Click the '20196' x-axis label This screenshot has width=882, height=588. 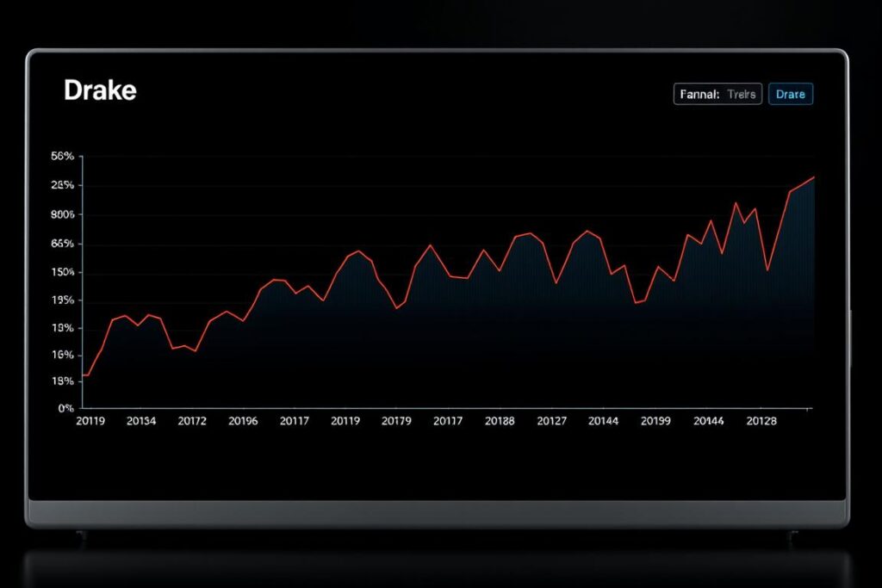click(x=243, y=420)
